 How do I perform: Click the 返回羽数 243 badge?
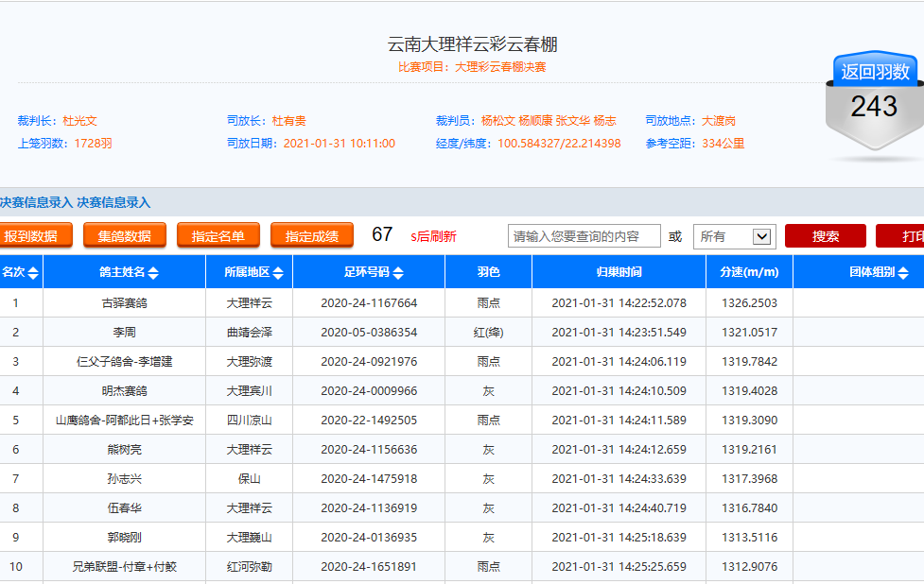coord(875,99)
